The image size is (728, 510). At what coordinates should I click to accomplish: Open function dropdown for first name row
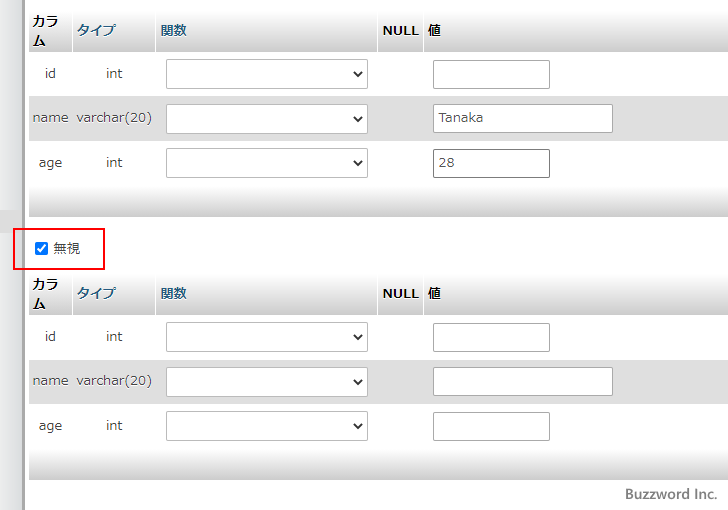click(267, 118)
